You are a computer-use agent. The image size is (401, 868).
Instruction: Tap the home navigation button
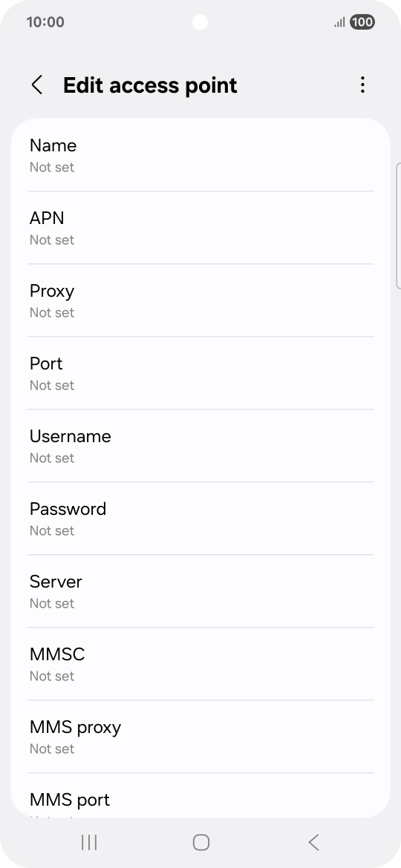[x=200, y=843]
